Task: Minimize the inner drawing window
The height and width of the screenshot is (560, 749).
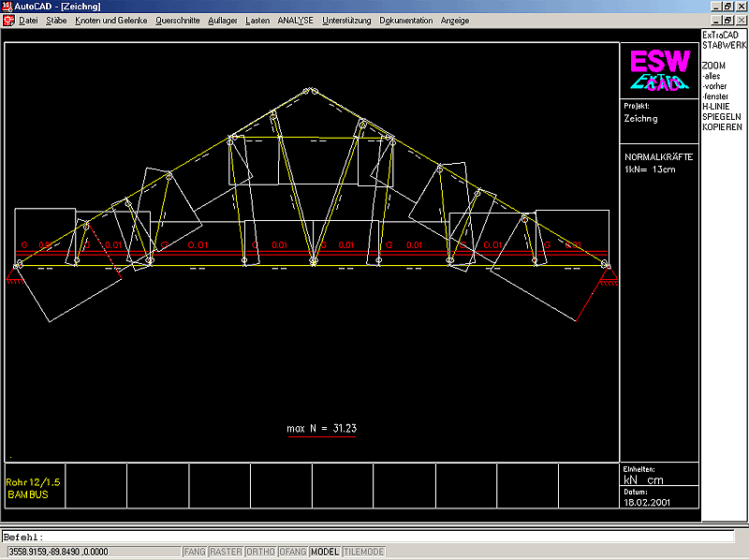Action: tap(716, 21)
